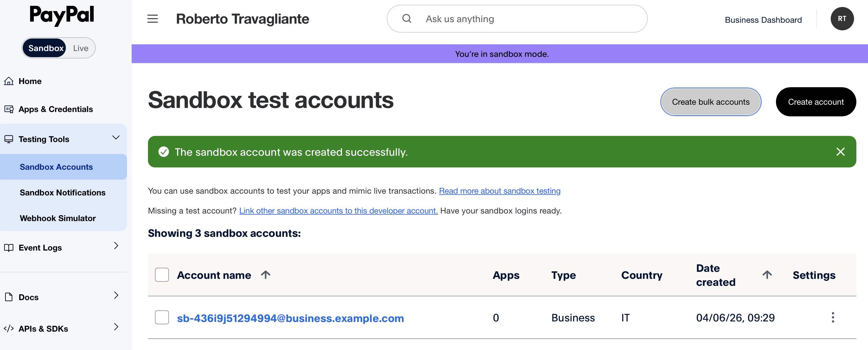Click Create account button

pyautogui.click(x=816, y=102)
